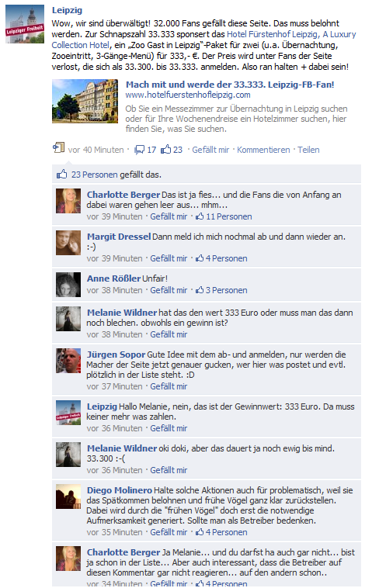Click the comment bubble icon showing 17
The width and height of the screenshot is (372, 588).
point(140,150)
